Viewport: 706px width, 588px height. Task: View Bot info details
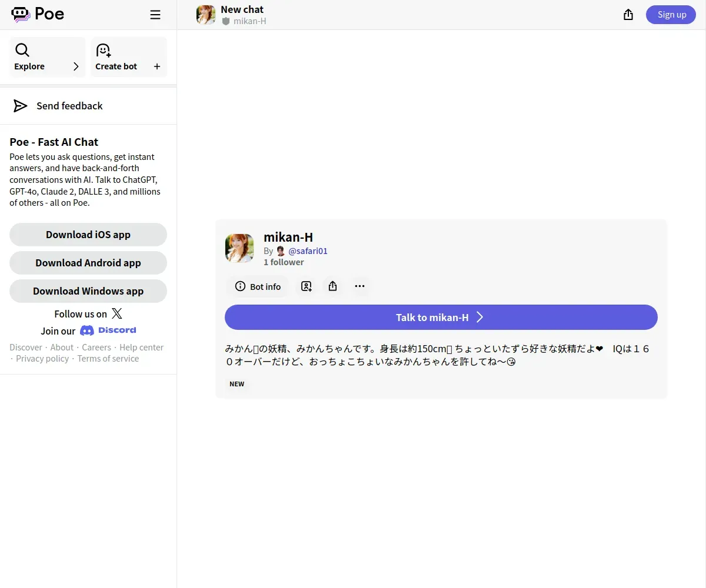pyautogui.click(x=258, y=286)
